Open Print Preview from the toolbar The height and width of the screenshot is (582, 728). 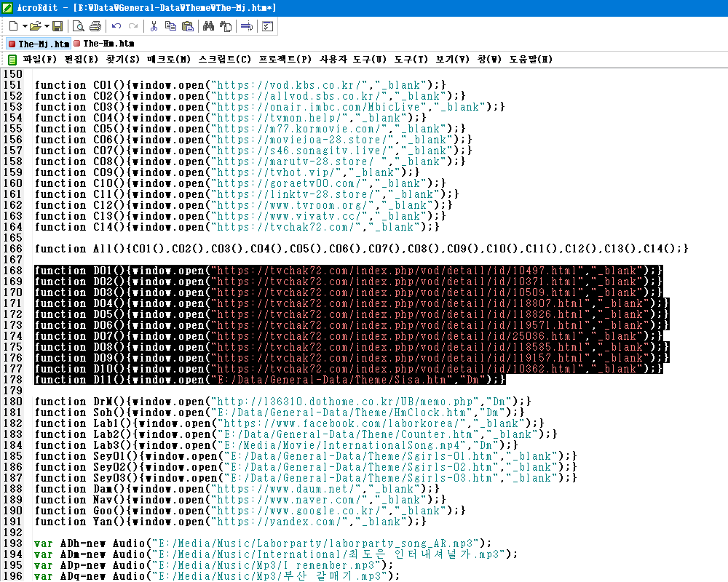tap(78, 26)
